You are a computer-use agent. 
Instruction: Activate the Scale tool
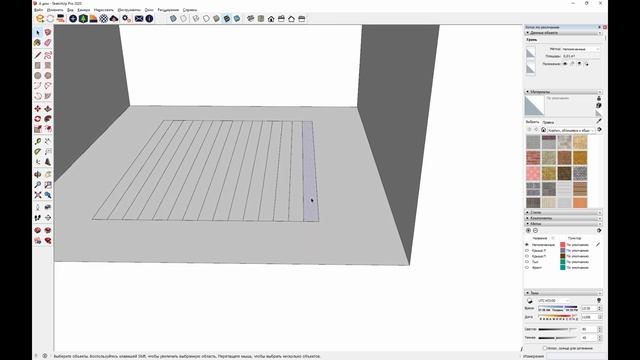tap(38, 129)
